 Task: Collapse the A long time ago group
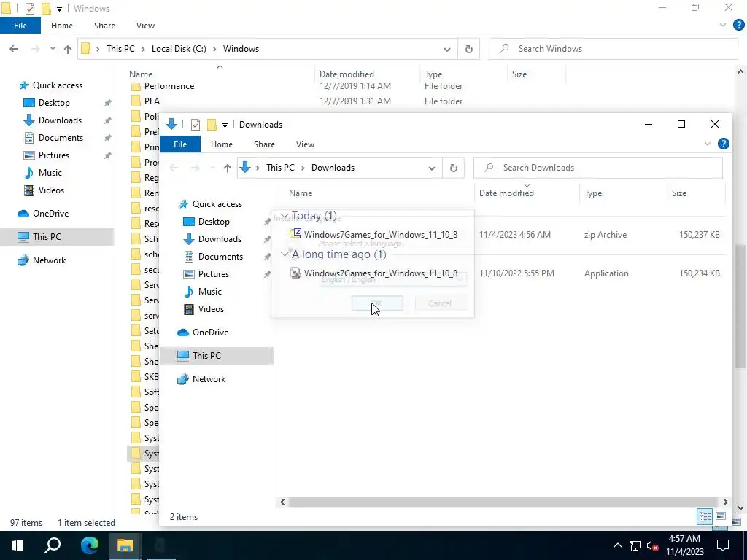tap(285, 254)
